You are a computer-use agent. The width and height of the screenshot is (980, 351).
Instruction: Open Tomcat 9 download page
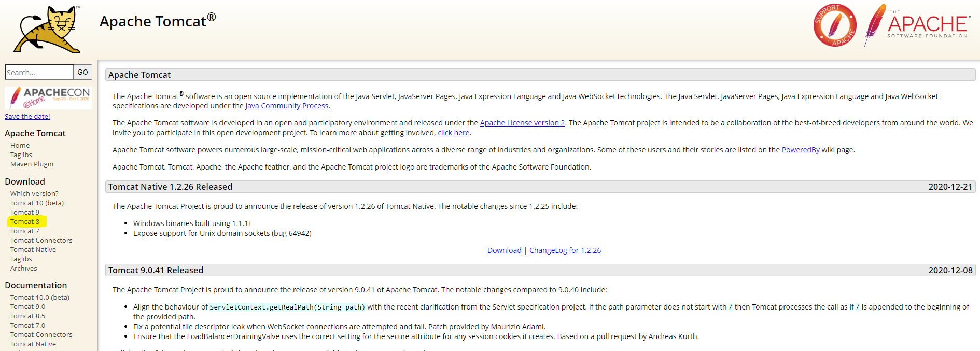(x=25, y=213)
